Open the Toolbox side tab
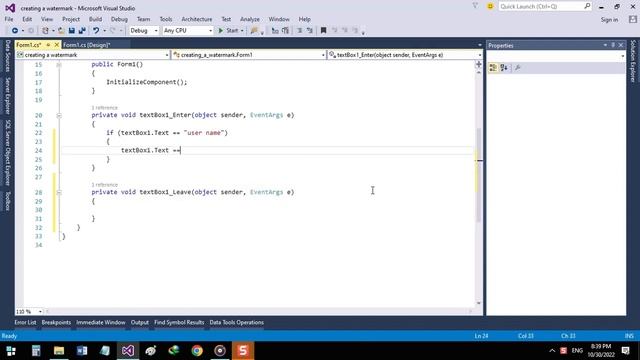Image resolution: width=640 pixels, height=360 pixels. point(7,201)
